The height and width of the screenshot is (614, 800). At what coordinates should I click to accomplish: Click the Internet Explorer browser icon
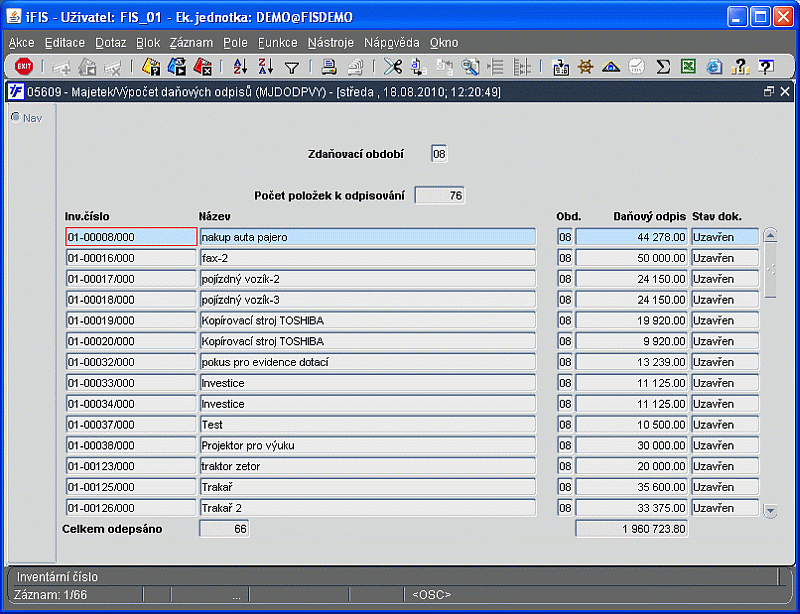tap(714, 66)
